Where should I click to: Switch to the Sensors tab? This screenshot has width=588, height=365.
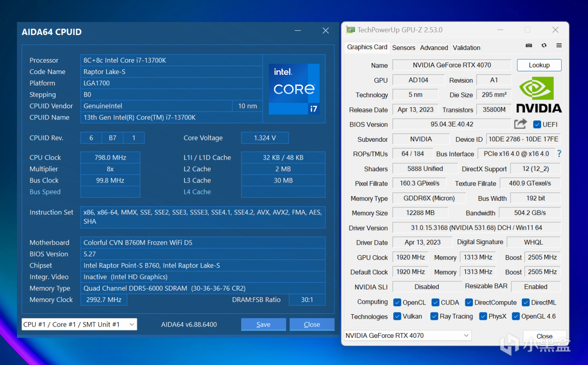[x=404, y=48]
